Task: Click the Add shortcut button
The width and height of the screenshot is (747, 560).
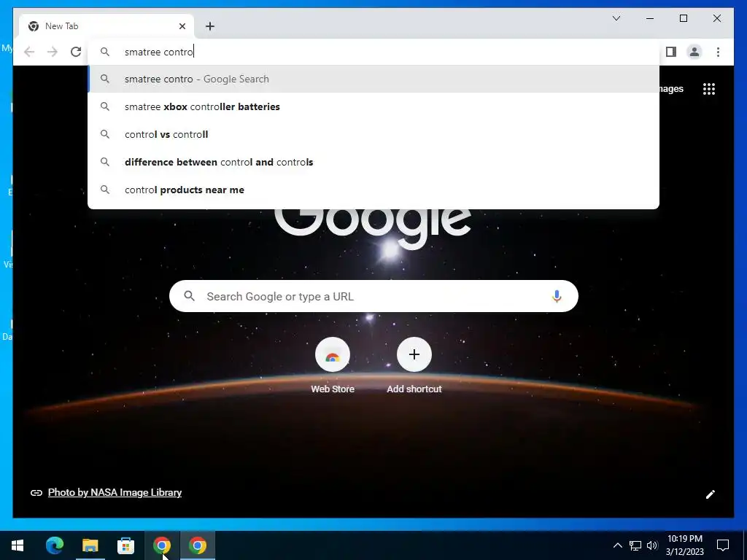Action: pos(414,366)
